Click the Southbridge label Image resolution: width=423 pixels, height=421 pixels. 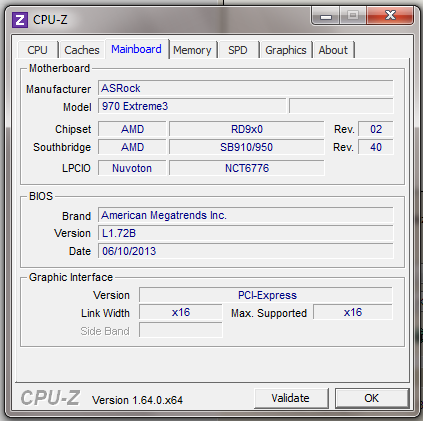point(62,147)
